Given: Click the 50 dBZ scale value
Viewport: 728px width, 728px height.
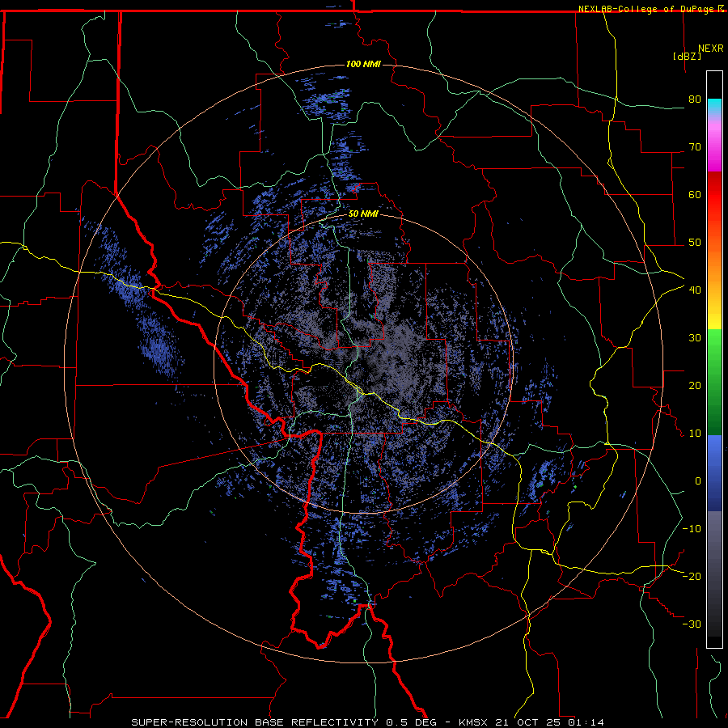Looking at the screenshot, I should point(695,243).
